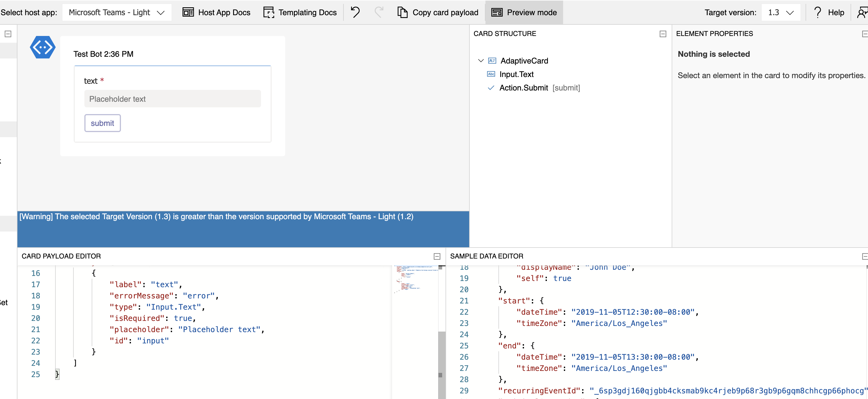Click the Test Bot 2:36 PM header

click(104, 54)
